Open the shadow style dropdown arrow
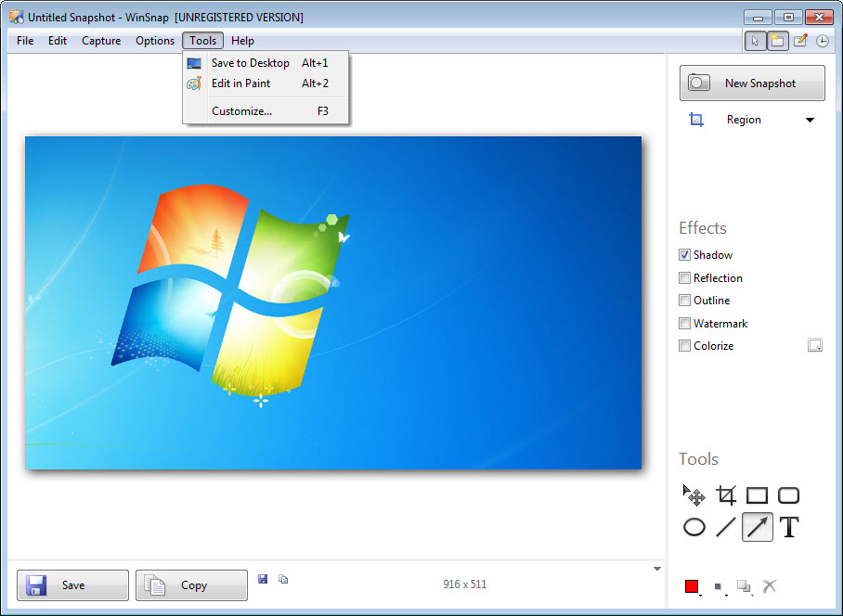This screenshot has width=843, height=616. pyautogui.click(x=752, y=595)
